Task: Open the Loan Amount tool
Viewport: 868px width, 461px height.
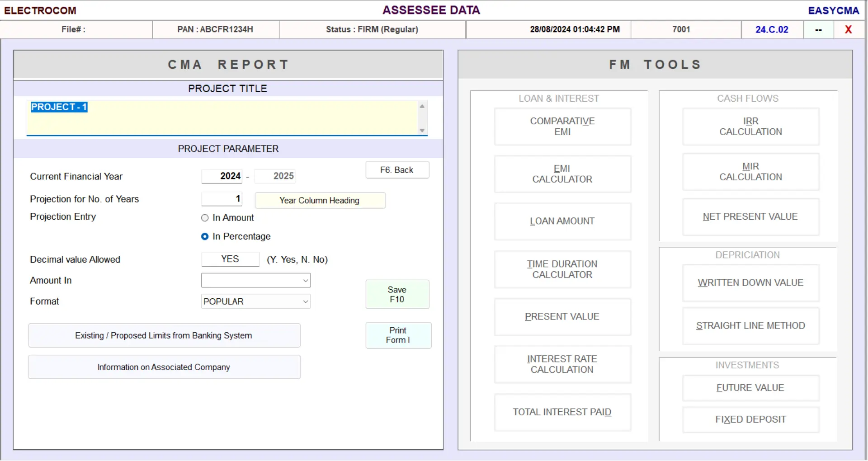Action: 562,221
